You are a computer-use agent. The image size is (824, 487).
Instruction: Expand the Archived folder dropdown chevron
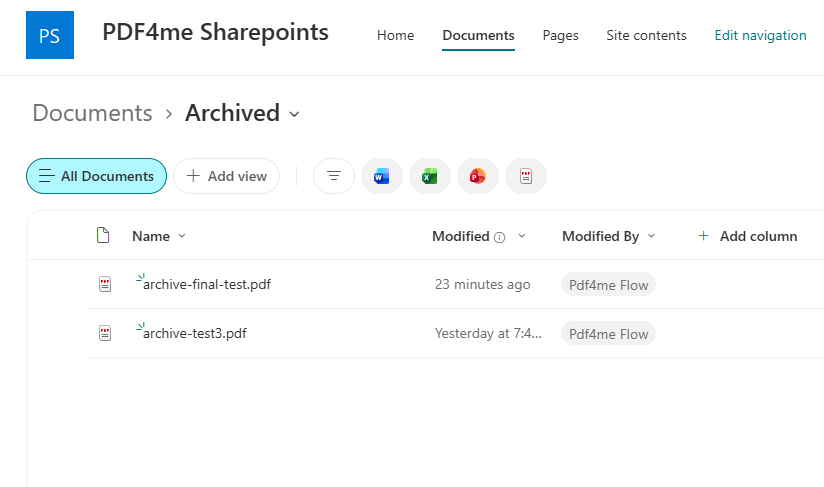click(x=294, y=114)
